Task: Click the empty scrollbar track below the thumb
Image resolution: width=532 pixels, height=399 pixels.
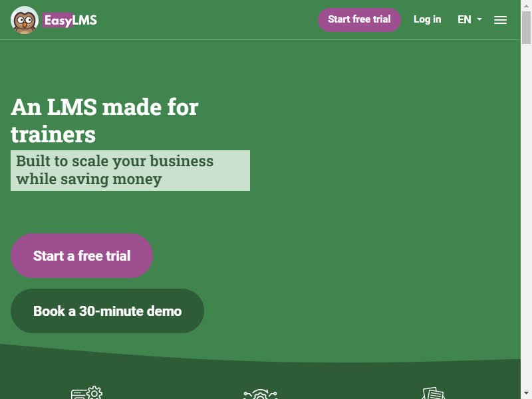Action: (526, 217)
